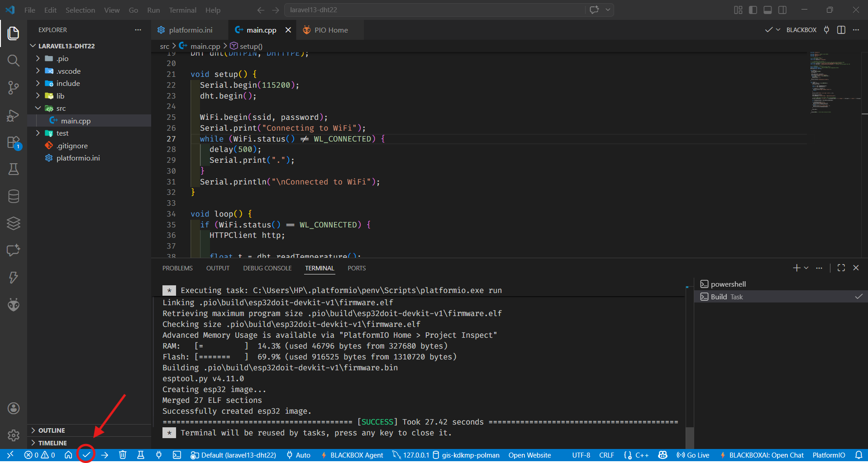Viewport: 868px width, 463px height.
Task: Click Open Website in status bar
Action: (529, 455)
